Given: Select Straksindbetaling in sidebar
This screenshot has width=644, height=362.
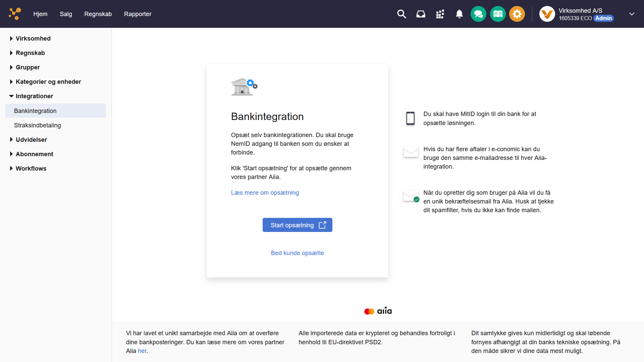Looking at the screenshot, I should (x=38, y=125).
